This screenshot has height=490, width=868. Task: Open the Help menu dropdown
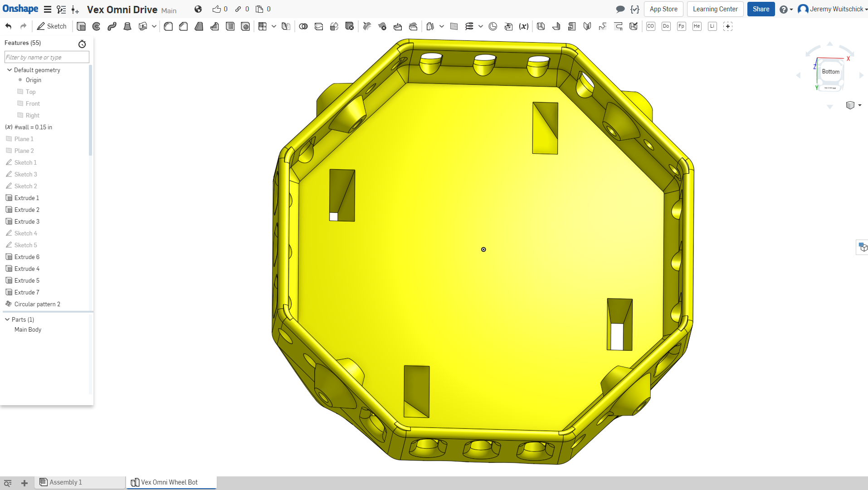(x=786, y=9)
